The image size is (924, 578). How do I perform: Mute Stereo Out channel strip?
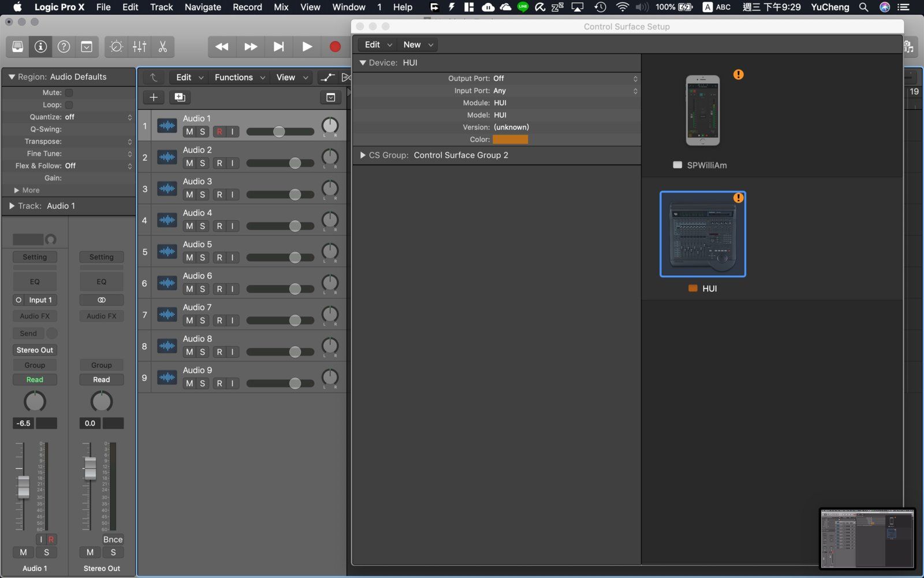click(90, 552)
